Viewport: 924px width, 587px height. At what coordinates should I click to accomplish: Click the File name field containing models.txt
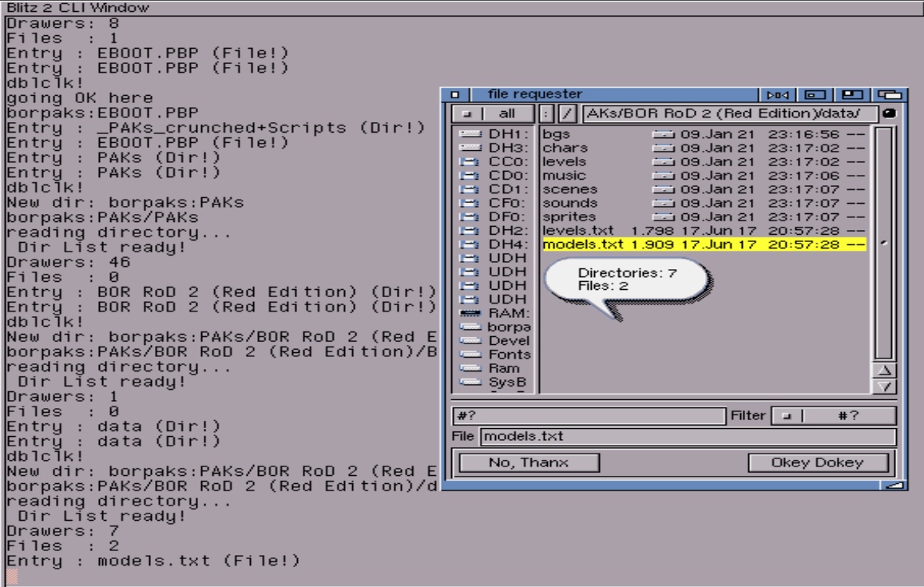click(687, 437)
